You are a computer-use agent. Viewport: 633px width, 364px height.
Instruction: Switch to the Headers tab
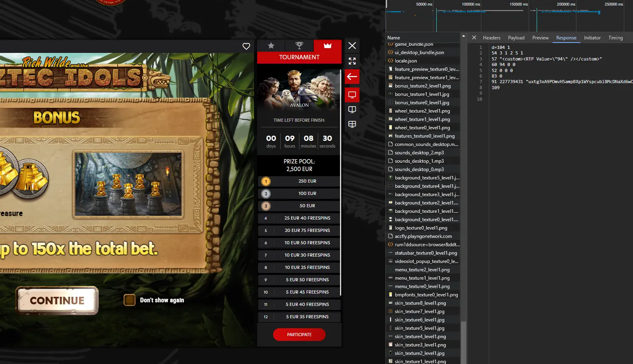coord(492,38)
